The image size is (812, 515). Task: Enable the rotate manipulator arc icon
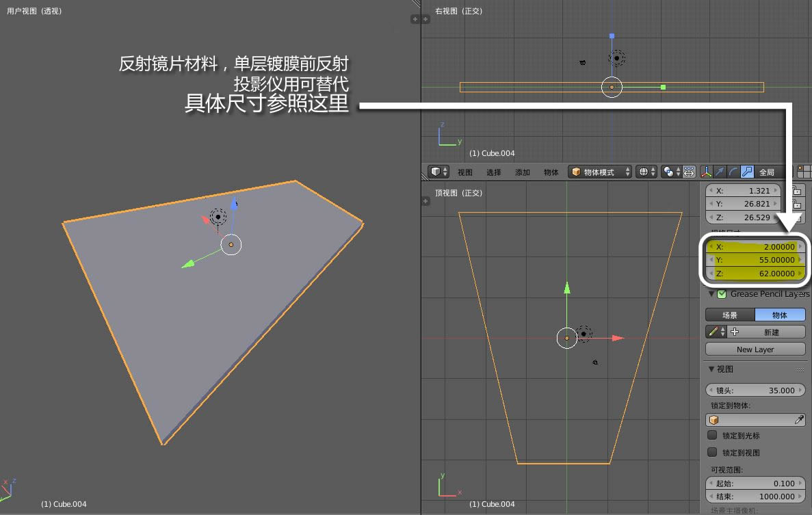[x=733, y=172]
